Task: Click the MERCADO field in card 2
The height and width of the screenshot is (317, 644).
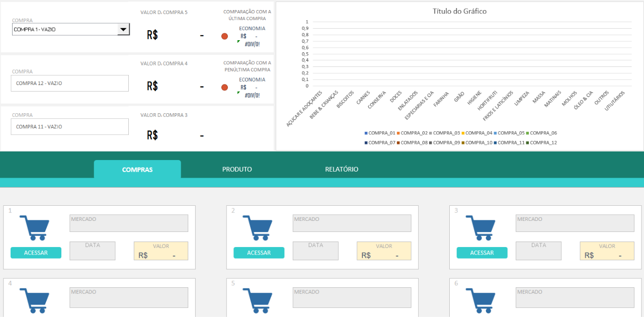Action: pyautogui.click(x=352, y=223)
